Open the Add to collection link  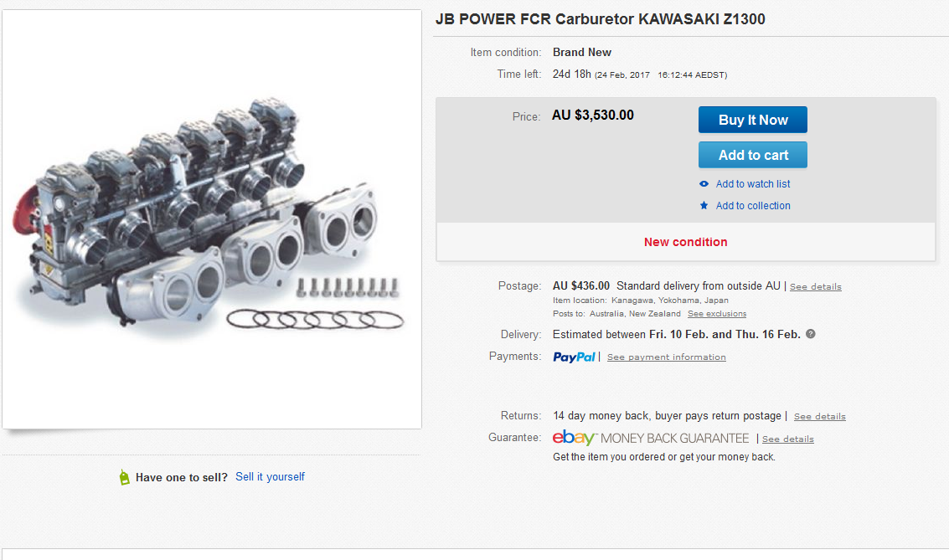pyautogui.click(x=753, y=206)
